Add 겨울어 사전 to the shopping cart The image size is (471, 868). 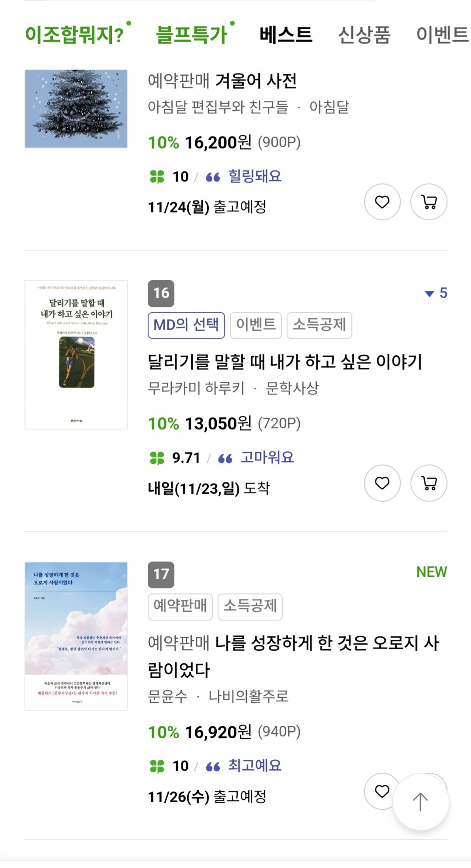click(x=430, y=202)
